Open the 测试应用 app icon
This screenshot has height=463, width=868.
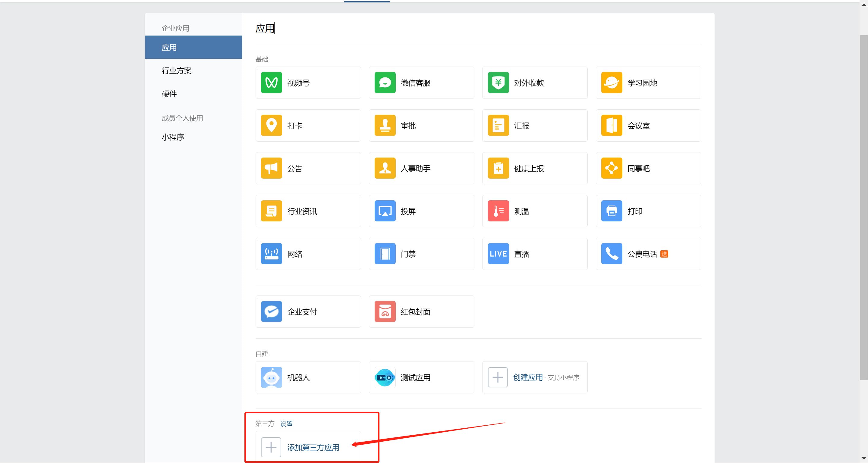(x=385, y=377)
